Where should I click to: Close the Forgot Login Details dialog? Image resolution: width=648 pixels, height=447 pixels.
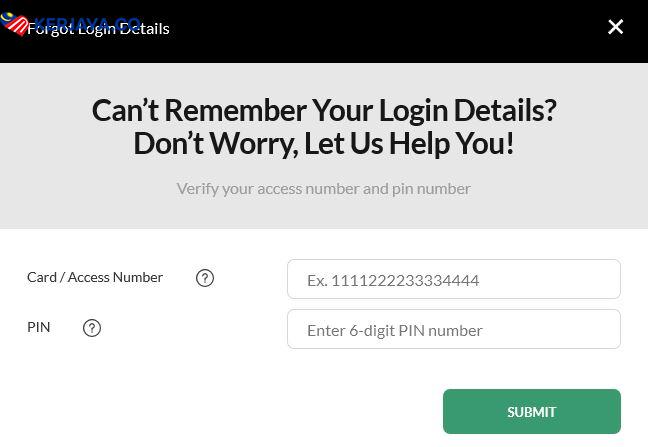[x=615, y=27]
